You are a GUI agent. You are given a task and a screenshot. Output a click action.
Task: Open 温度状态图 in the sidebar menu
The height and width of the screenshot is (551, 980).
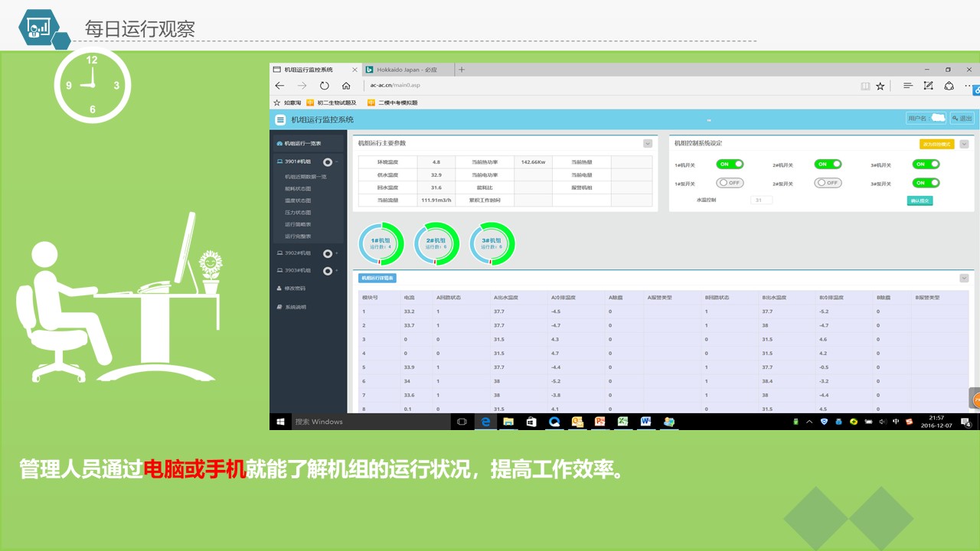pos(298,201)
